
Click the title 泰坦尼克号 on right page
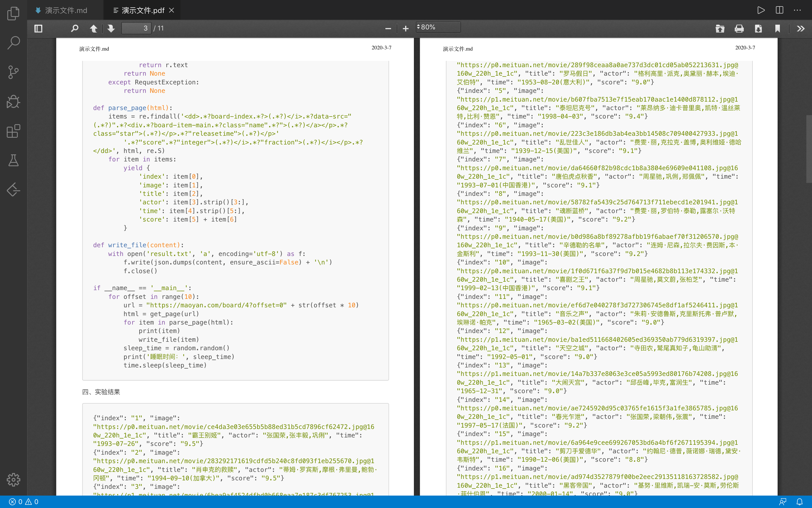pyautogui.click(x=575, y=108)
